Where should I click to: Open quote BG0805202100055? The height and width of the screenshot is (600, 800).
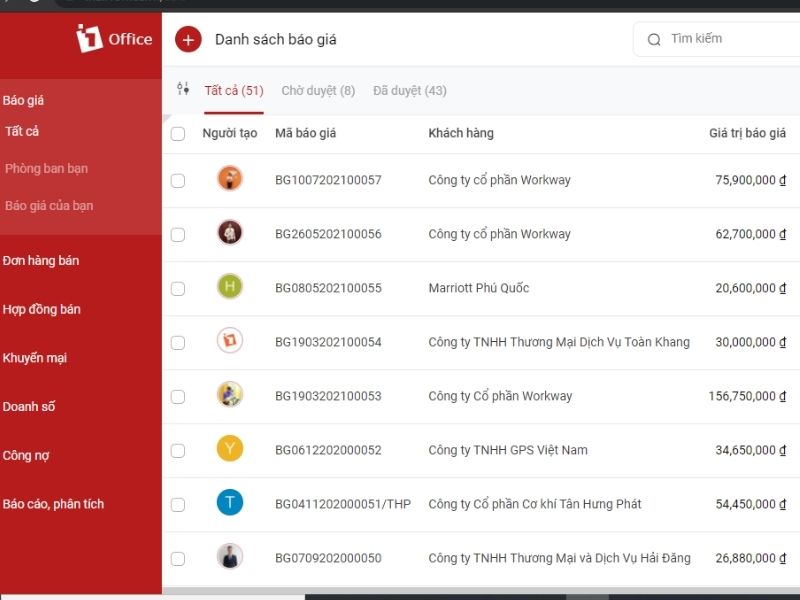pos(328,288)
